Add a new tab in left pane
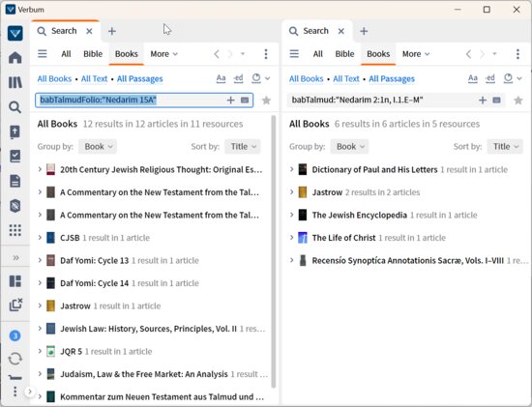Viewport: 532px width, 407px height. click(x=112, y=31)
